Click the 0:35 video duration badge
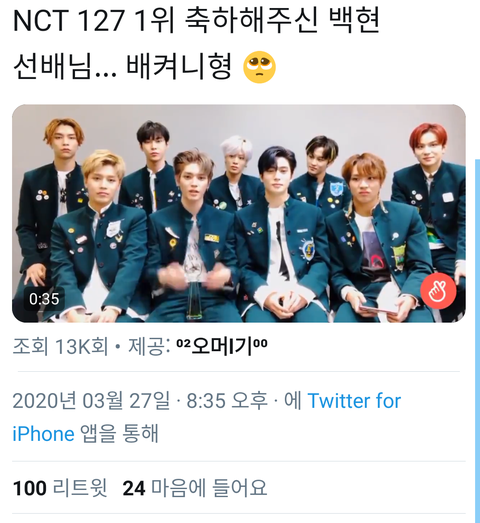480x523 pixels. click(x=44, y=299)
